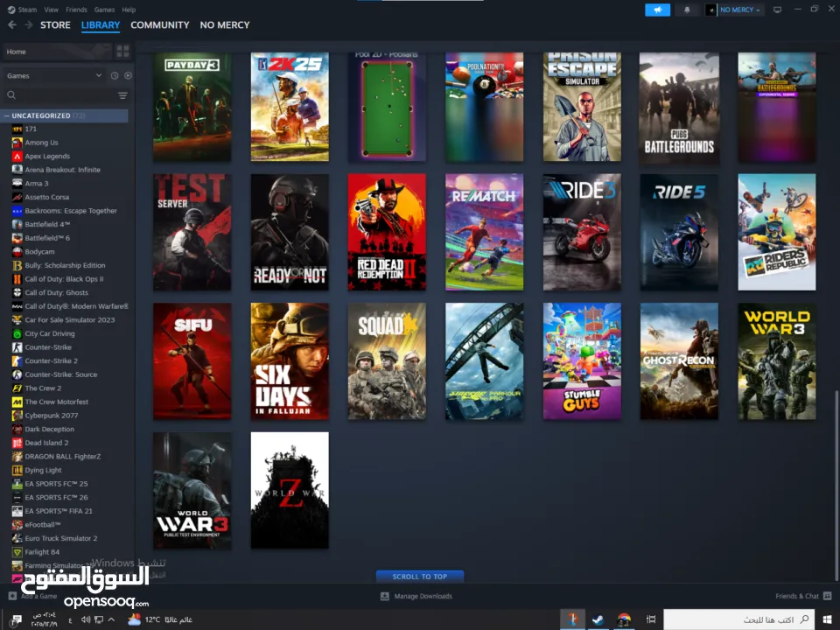Click the recent activity clock filter icon
This screenshot has height=630, width=840.
(114, 75)
